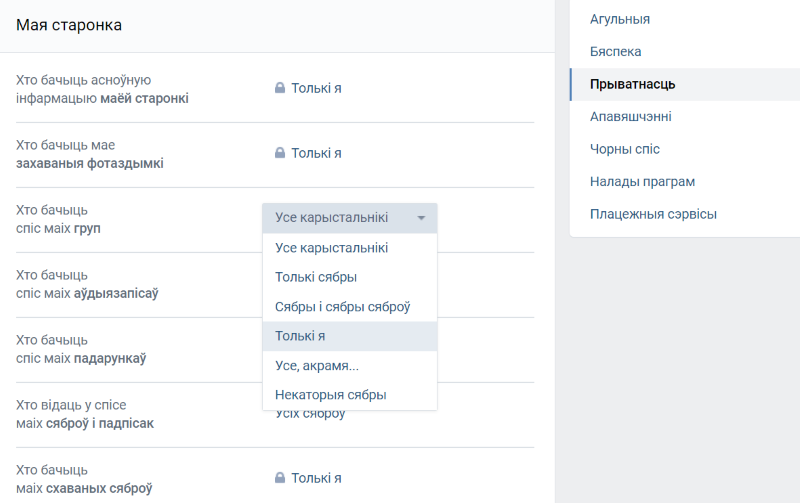Click the lock icon in the saved photos row
800x503 pixels.
coord(280,153)
